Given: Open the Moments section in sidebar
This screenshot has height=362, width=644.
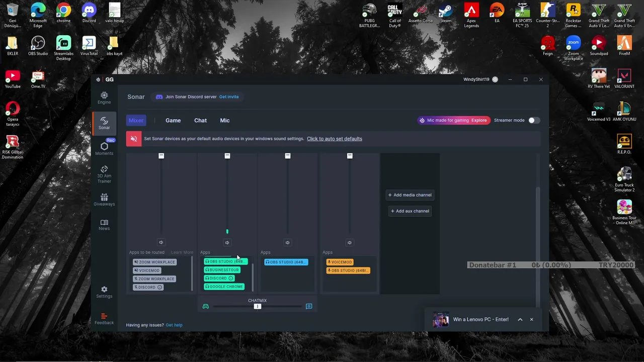Looking at the screenshot, I should click(x=104, y=148).
